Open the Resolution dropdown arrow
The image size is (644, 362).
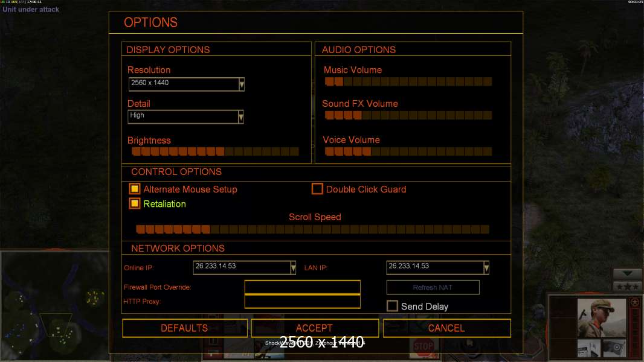coord(242,84)
